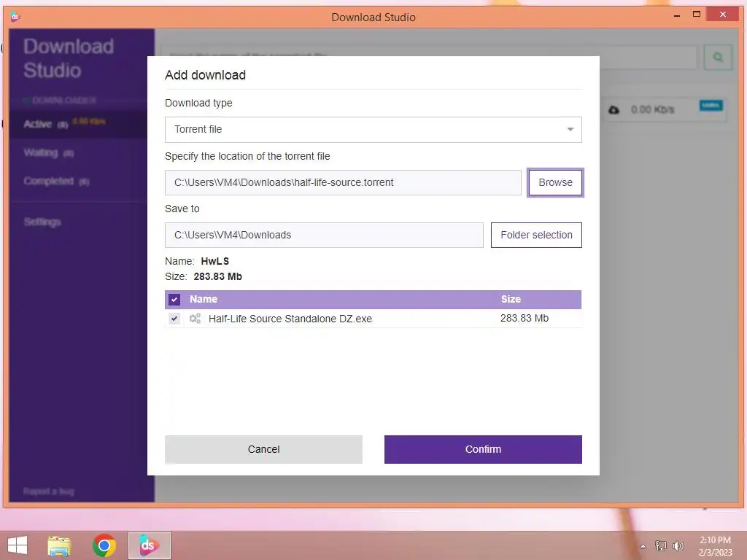Click the dropdown arrow beside Torrent file
Viewport: 747px width, 560px height.
coord(570,130)
